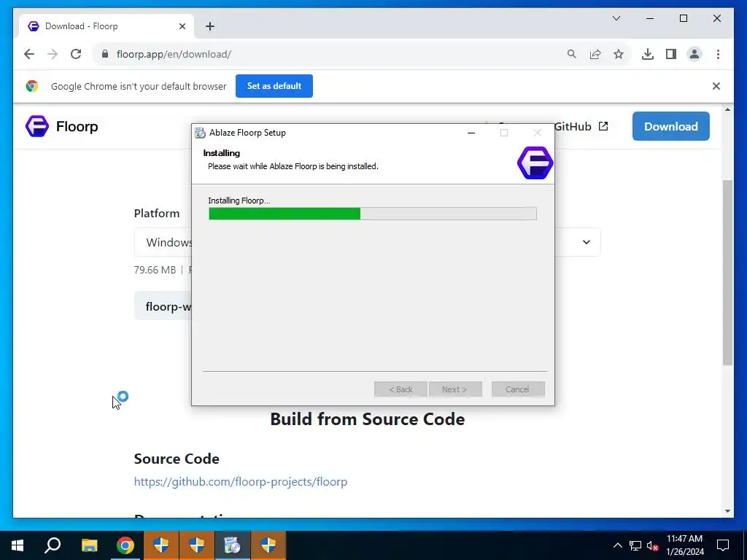
Task: Select the Floorp installer taskbar icon
Action: point(233,545)
